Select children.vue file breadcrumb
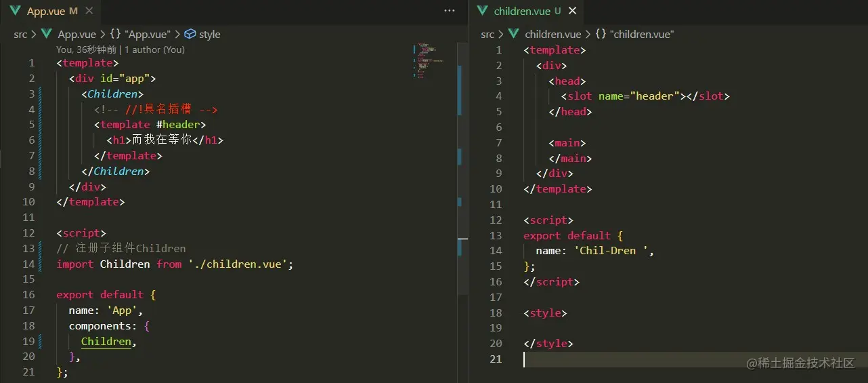This screenshot has width=868, height=383. pyautogui.click(x=552, y=34)
